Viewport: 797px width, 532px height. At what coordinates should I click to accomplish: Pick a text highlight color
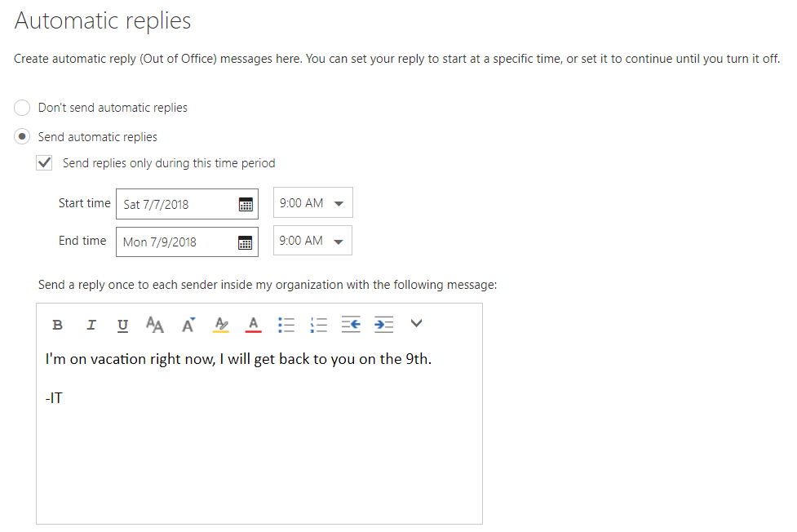tap(221, 325)
